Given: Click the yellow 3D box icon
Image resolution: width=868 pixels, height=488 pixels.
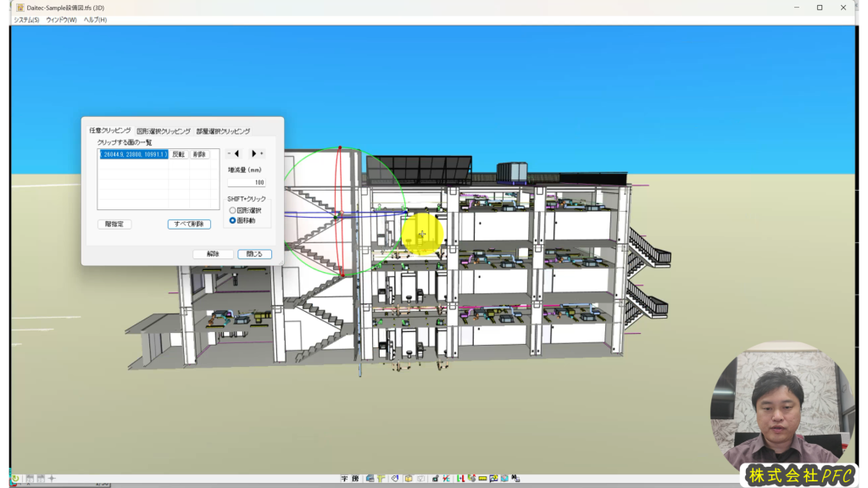Looking at the screenshot, I should point(408,479).
